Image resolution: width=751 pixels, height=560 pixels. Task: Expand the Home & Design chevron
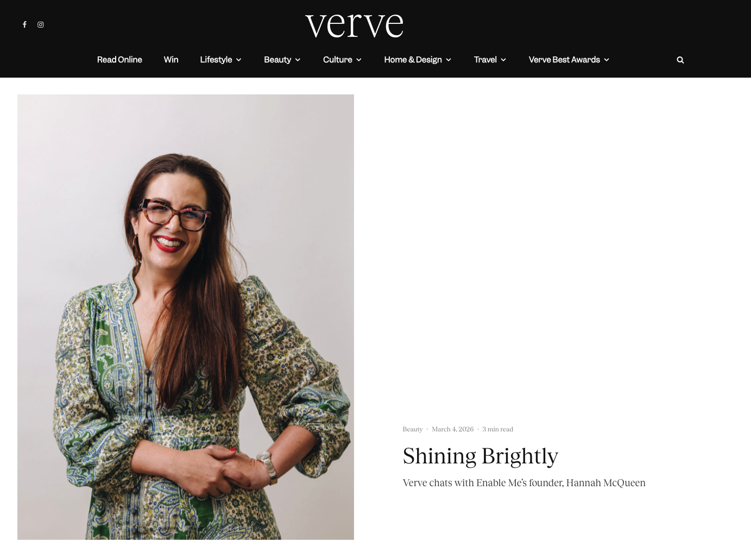tap(449, 60)
